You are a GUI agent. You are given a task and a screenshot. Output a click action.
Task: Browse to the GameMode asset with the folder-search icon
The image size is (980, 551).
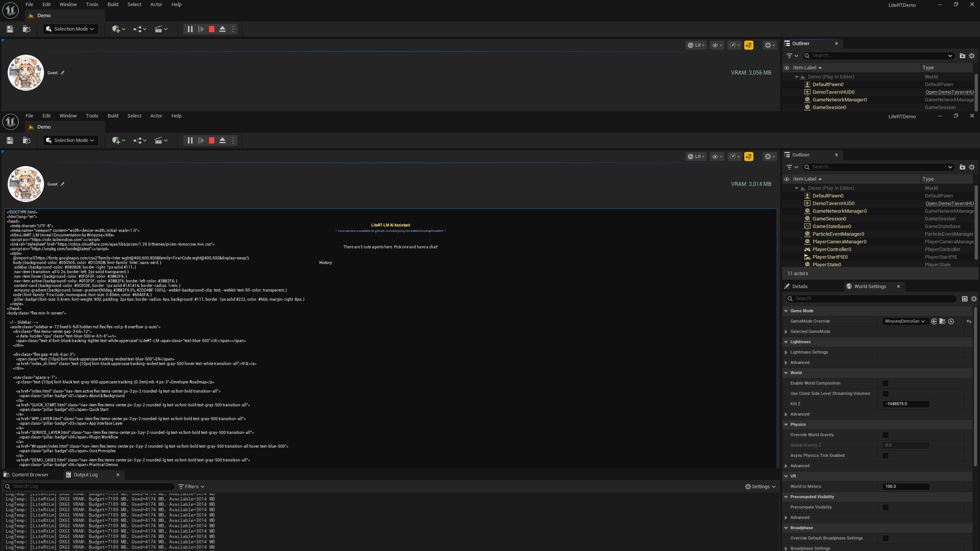[x=942, y=321]
